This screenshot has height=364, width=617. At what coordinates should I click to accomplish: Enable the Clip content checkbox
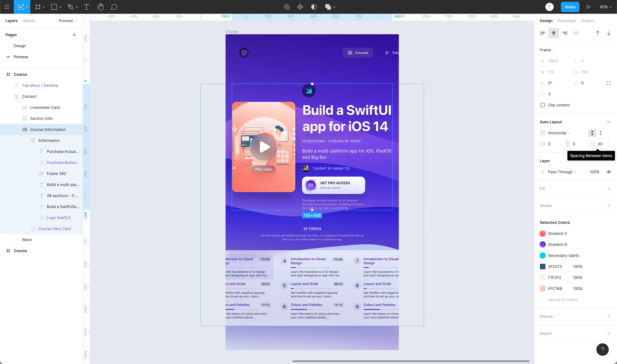tap(542, 105)
